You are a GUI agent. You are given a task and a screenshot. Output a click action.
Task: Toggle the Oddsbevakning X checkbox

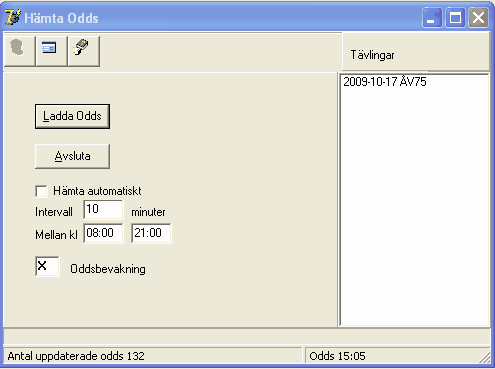(47, 266)
